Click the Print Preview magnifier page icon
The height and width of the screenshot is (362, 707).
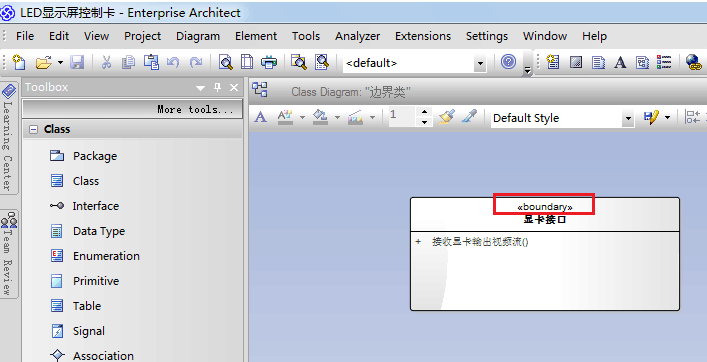tap(225, 62)
